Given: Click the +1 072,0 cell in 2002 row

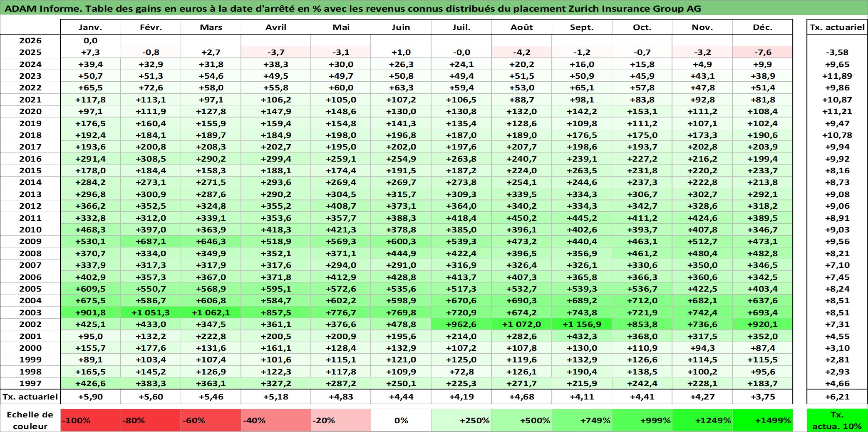Looking at the screenshot, I should 522,324.
